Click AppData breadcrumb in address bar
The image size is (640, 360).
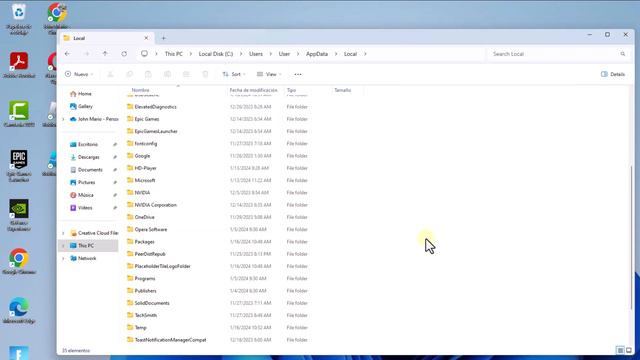(317, 54)
